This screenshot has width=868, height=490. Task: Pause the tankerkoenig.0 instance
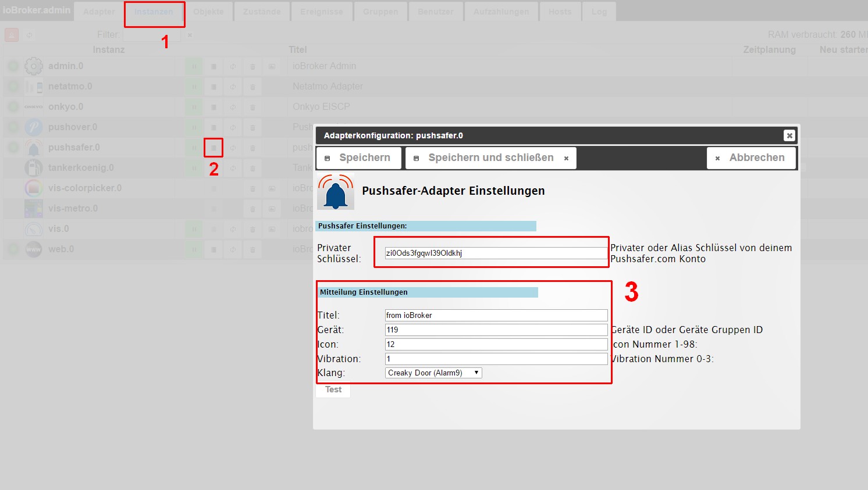(x=194, y=168)
